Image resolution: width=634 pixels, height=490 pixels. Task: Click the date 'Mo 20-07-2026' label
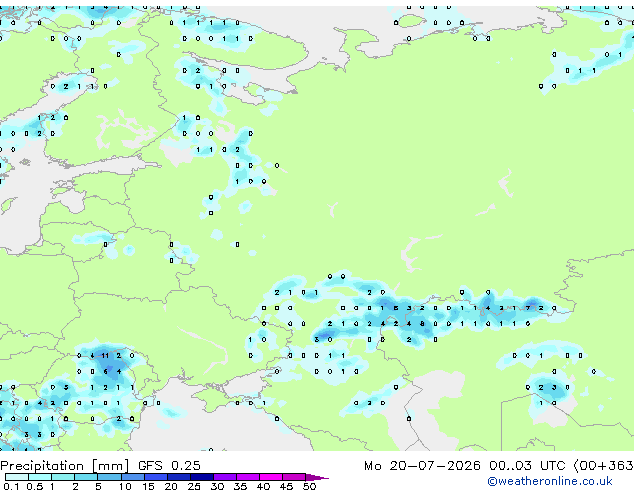[422, 466]
